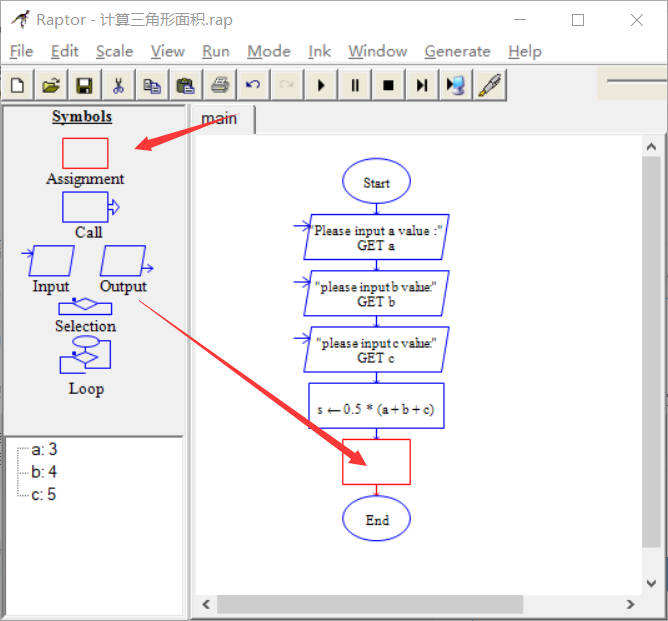The image size is (668, 621).
Task: Click the greyed redo icon
Action: pyautogui.click(x=287, y=85)
